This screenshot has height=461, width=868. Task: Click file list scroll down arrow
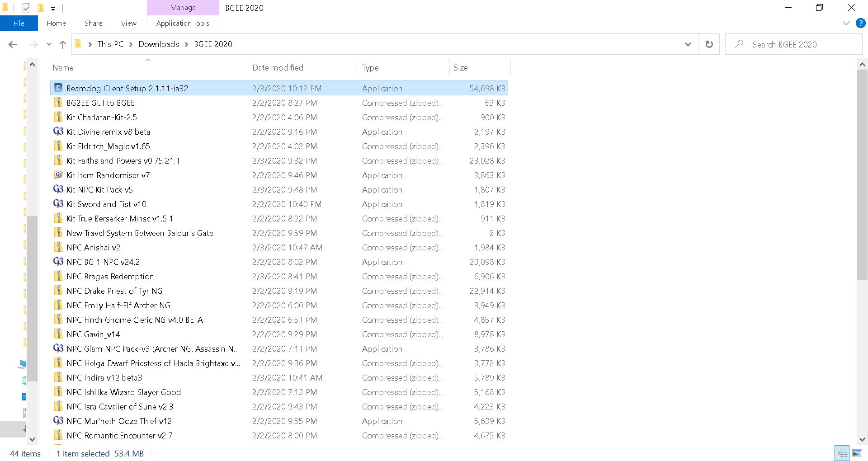(x=862, y=439)
